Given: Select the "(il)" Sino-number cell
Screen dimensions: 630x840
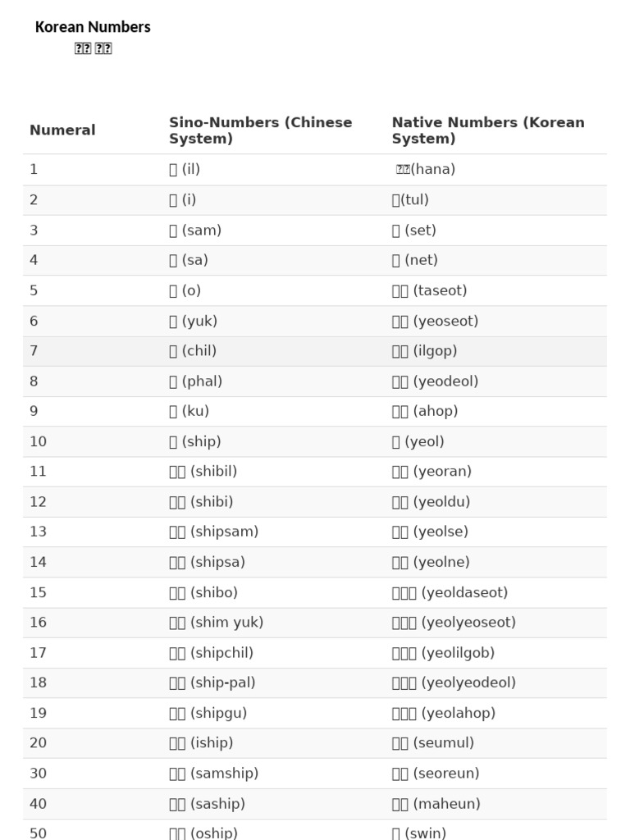Looking at the screenshot, I should (x=185, y=169).
